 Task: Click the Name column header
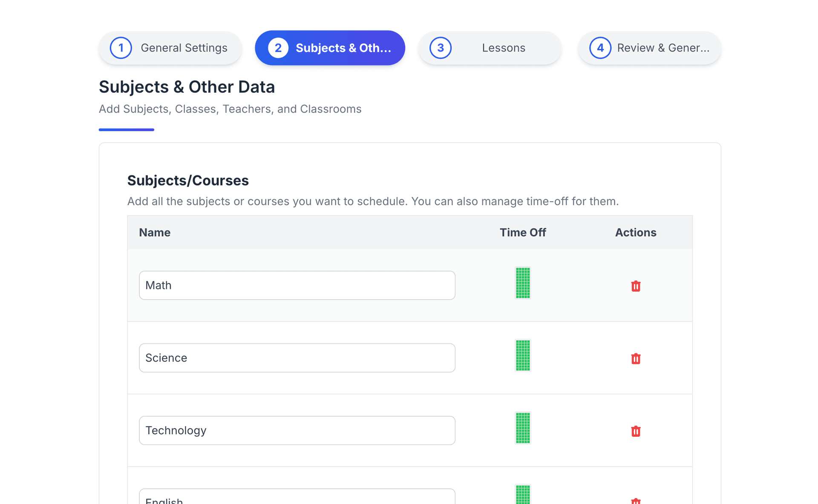click(x=154, y=232)
